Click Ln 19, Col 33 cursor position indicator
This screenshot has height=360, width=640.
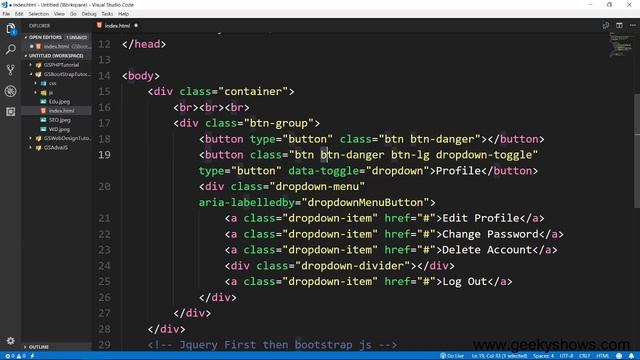tap(499, 356)
